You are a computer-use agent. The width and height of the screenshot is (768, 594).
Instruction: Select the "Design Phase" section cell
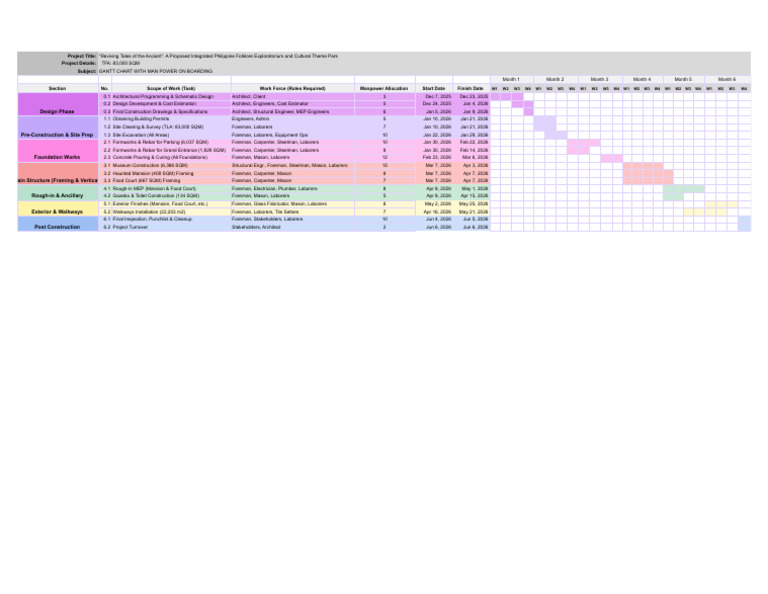pos(58,104)
